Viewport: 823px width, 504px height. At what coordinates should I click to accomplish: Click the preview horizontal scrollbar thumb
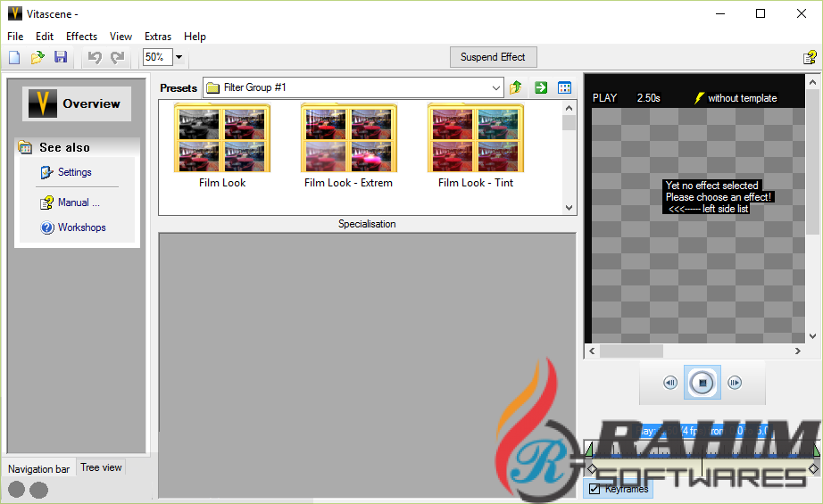tap(631, 351)
